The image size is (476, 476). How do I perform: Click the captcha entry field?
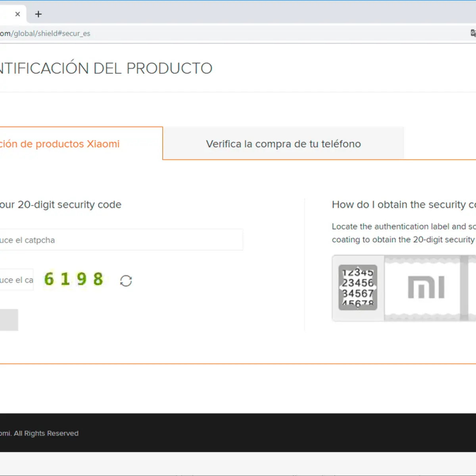coord(17,280)
